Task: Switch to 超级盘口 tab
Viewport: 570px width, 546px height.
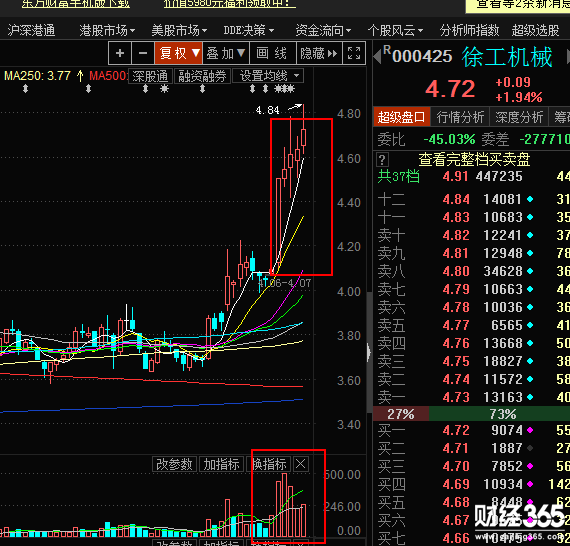Action: [401, 117]
